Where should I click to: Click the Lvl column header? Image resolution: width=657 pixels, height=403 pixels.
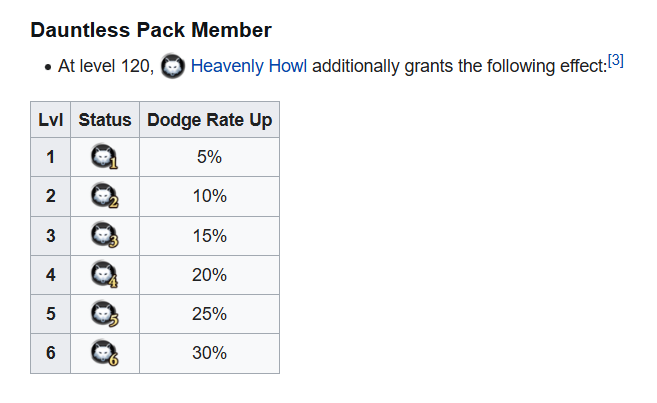51,120
